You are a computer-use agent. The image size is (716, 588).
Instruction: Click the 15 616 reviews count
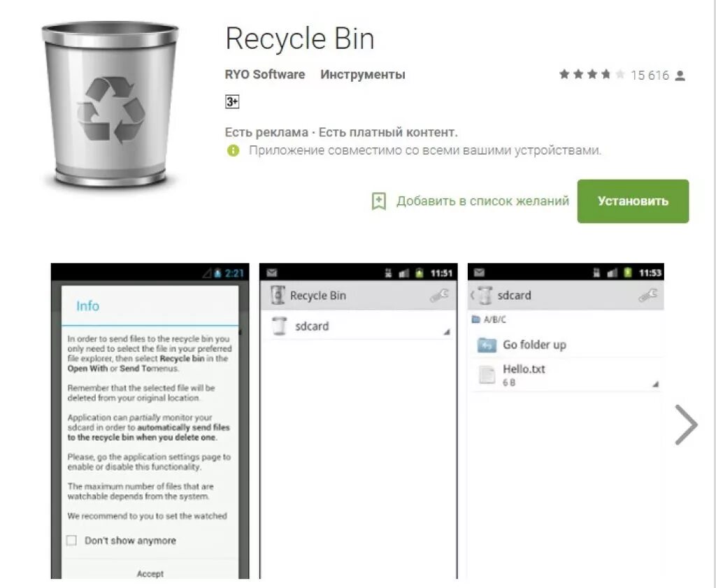coord(650,75)
